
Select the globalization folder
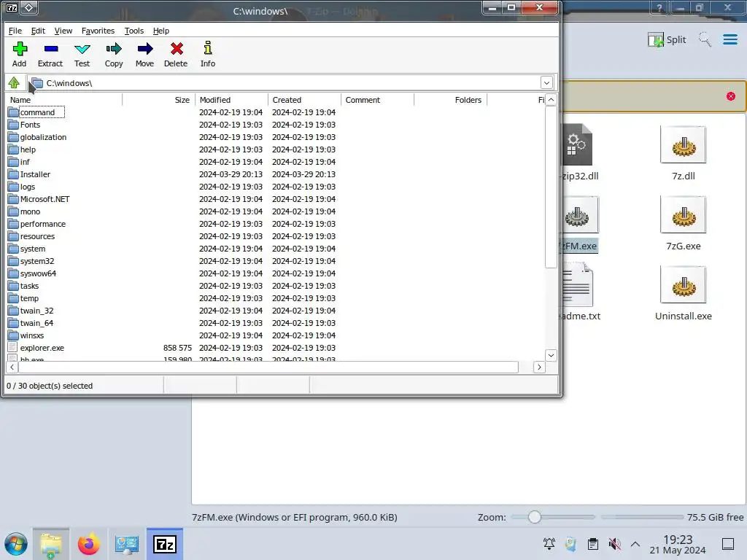[x=43, y=137]
